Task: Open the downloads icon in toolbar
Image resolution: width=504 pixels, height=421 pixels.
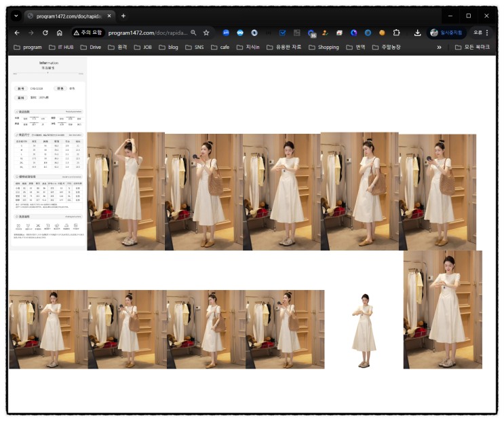Action: pyautogui.click(x=417, y=33)
